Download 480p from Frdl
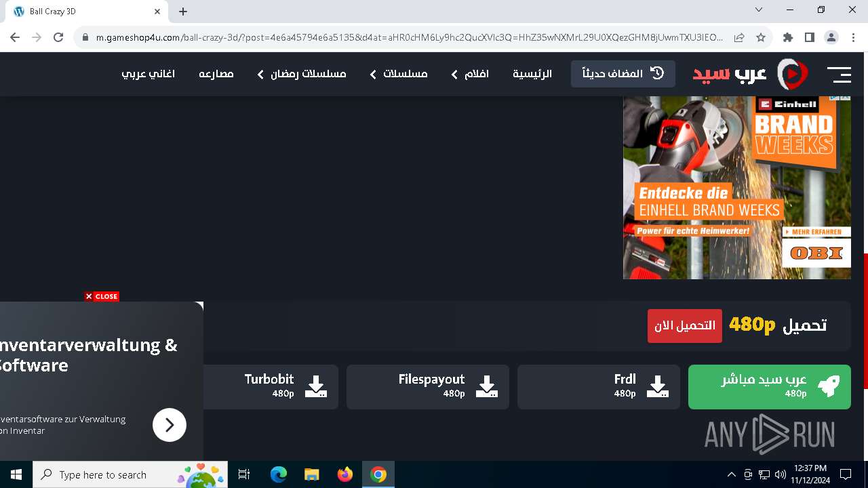The height and width of the screenshot is (488, 868). click(599, 387)
